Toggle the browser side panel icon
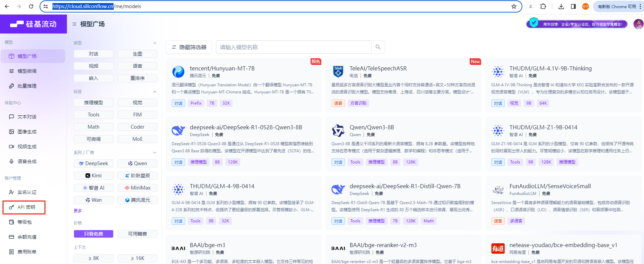The height and width of the screenshot is (264, 644). (x=573, y=6)
